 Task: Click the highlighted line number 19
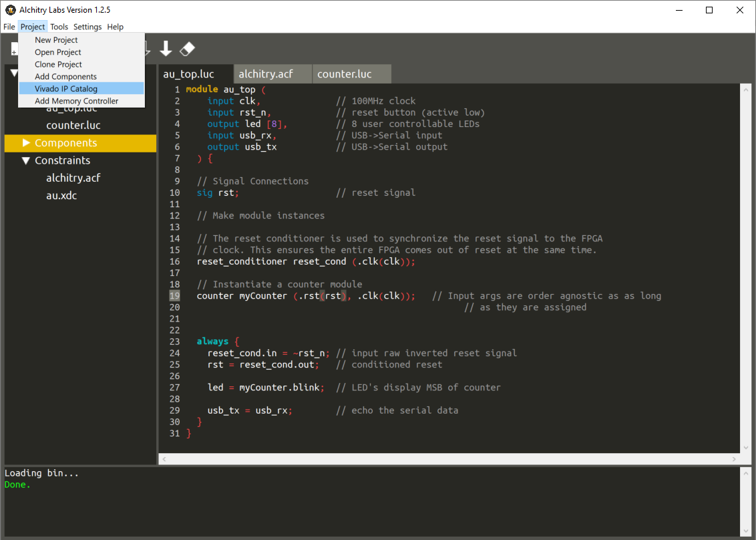pos(174,296)
